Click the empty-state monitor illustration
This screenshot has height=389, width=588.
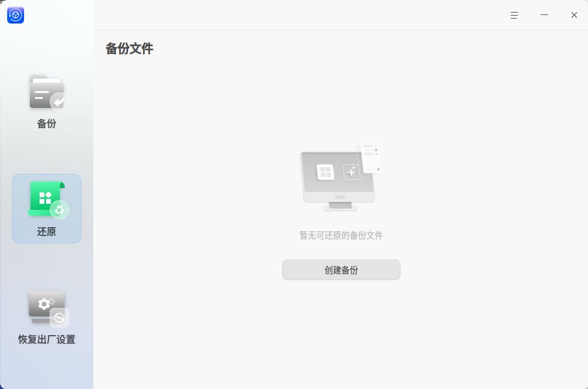(x=341, y=177)
